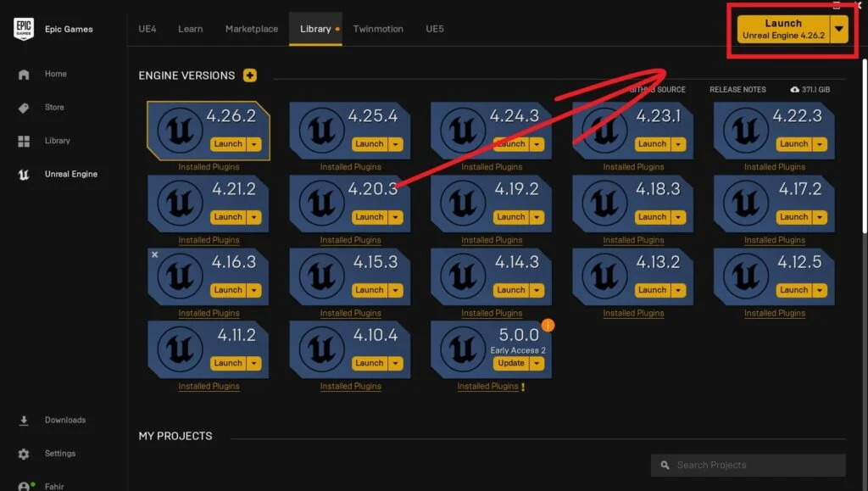Open Installed Plugins for 4.17.2
868x491 pixels.
pos(775,240)
